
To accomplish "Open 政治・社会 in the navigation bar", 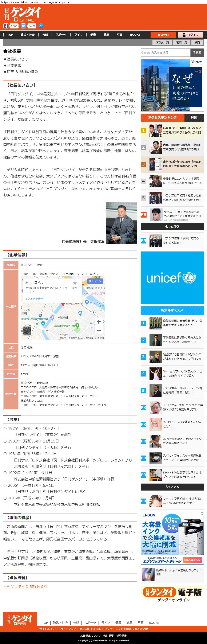I will click(28, 35).
